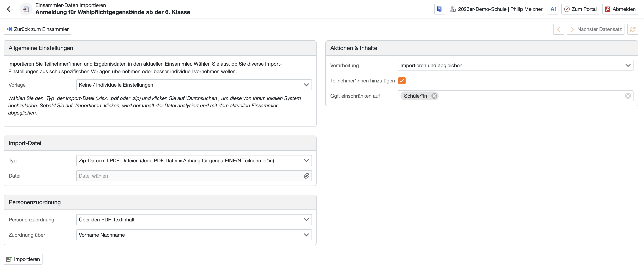Click the blue help book icon
Image resolution: width=644 pixels, height=270 pixels.
(439, 9)
